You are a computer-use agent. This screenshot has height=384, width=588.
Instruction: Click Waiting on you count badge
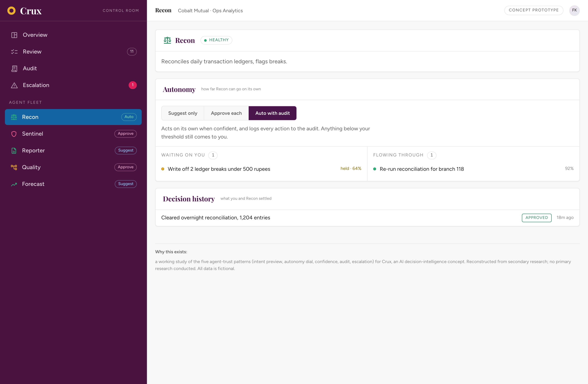213,155
